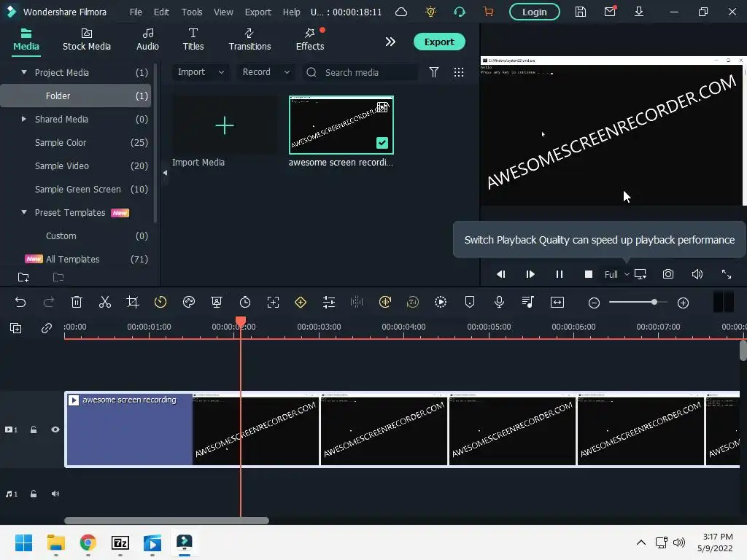The height and width of the screenshot is (560, 747).
Task: Open the View menu
Action: point(223,12)
